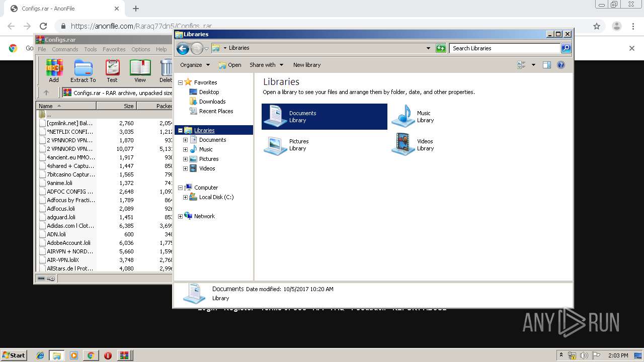644x362 pixels.
Task: Select AIR-VPN.loliX in archive list
Action: pos(63,260)
